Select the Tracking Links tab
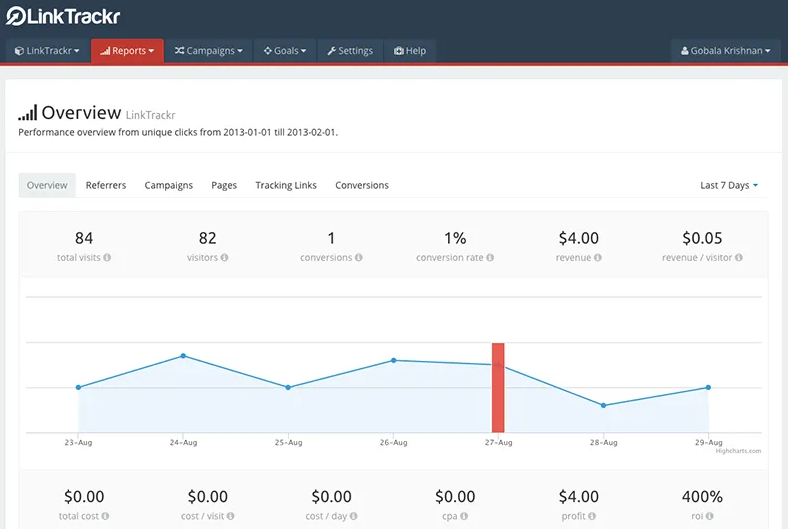788x529 pixels. (x=286, y=185)
